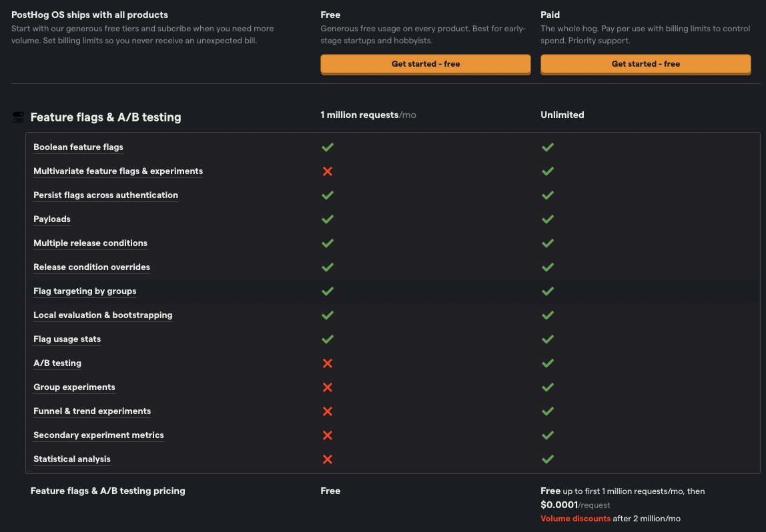Open the Boolean feature flags link
The height and width of the screenshot is (532, 766).
[78, 147]
